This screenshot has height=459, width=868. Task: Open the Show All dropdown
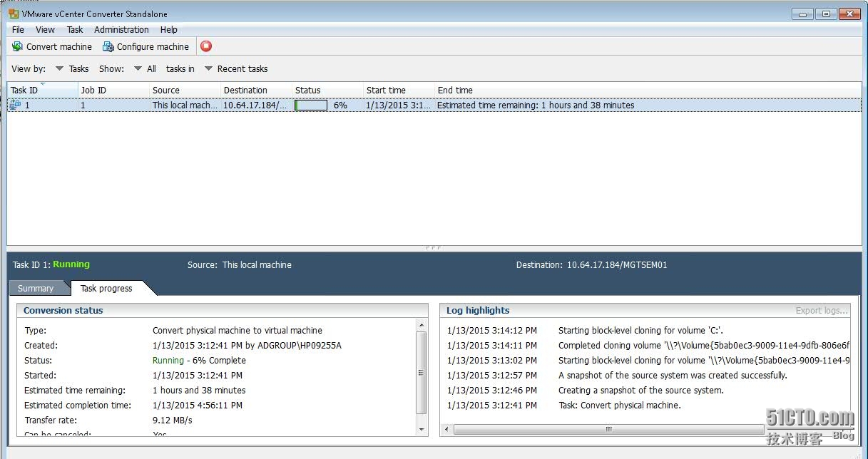[145, 69]
